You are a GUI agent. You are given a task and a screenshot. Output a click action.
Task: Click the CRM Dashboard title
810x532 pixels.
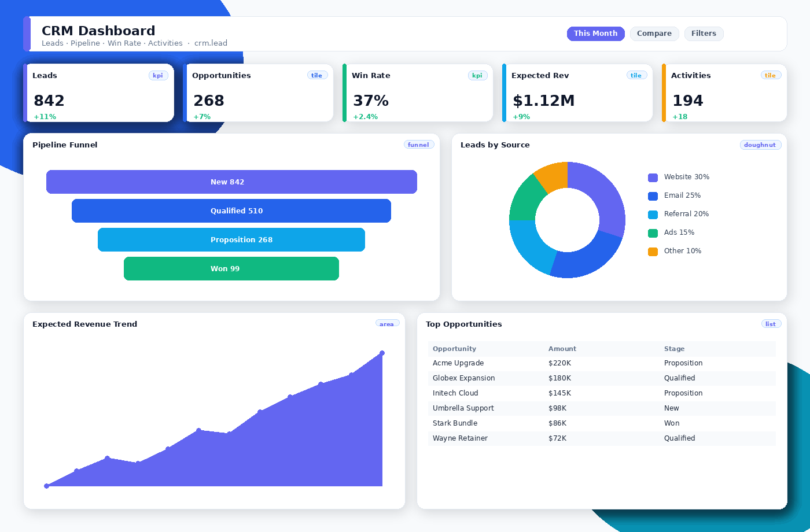pos(98,31)
